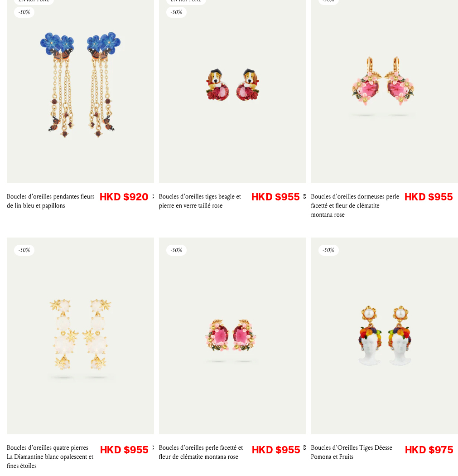This screenshot has height=476, width=458.
Task: Open the beagle stud earrings product image
Action: pyautogui.click(x=232, y=91)
